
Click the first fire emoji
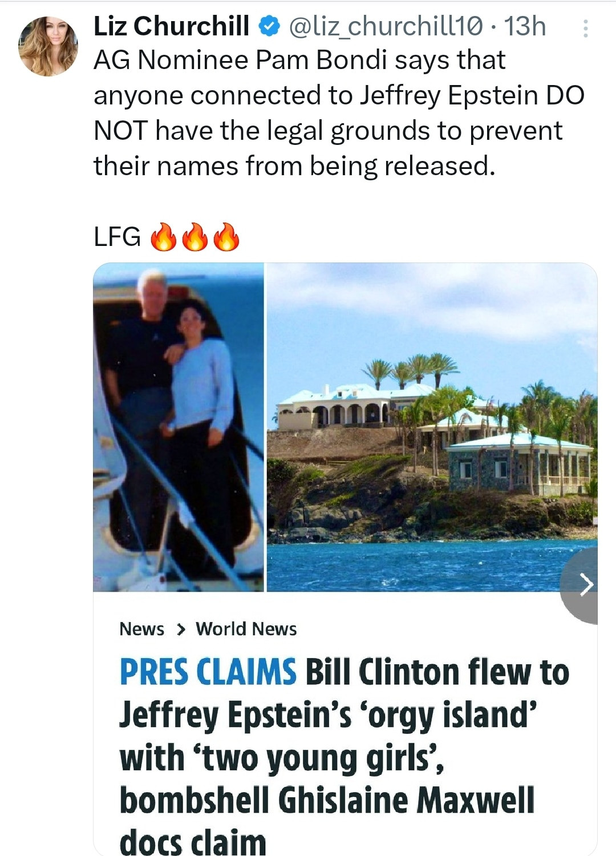(163, 237)
